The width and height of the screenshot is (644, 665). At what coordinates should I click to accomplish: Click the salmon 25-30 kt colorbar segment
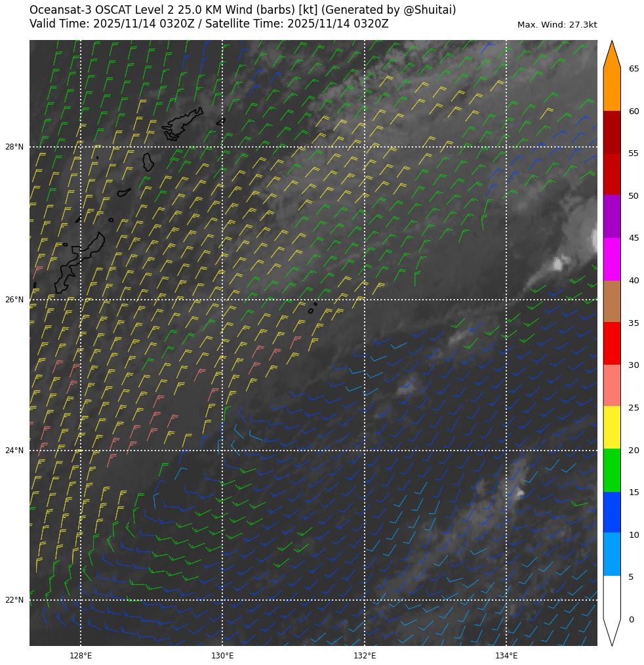pos(611,386)
